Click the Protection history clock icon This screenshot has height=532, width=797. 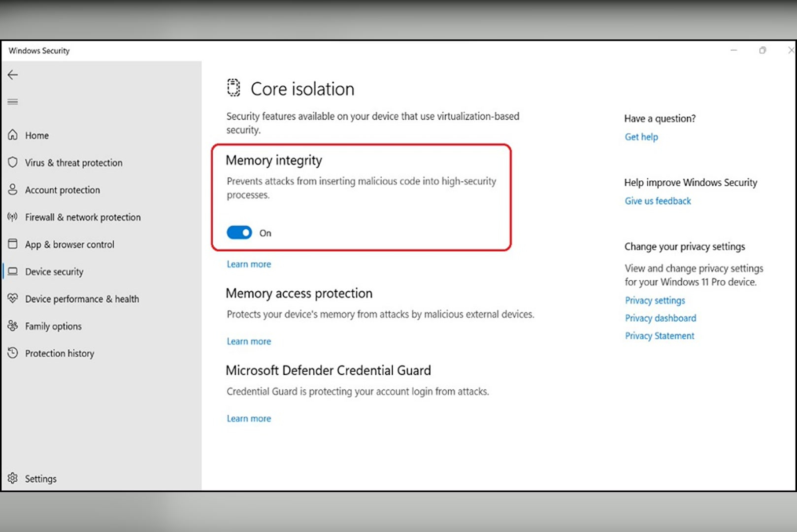point(13,353)
